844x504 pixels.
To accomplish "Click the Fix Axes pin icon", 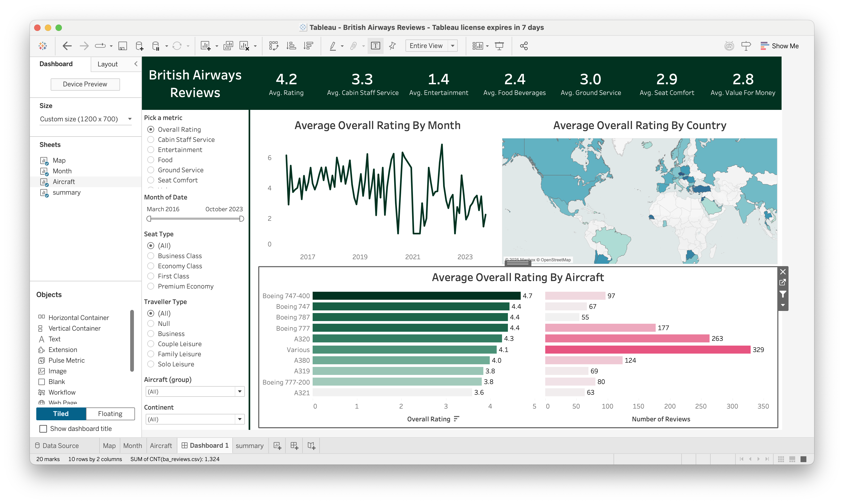I will (392, 46).
